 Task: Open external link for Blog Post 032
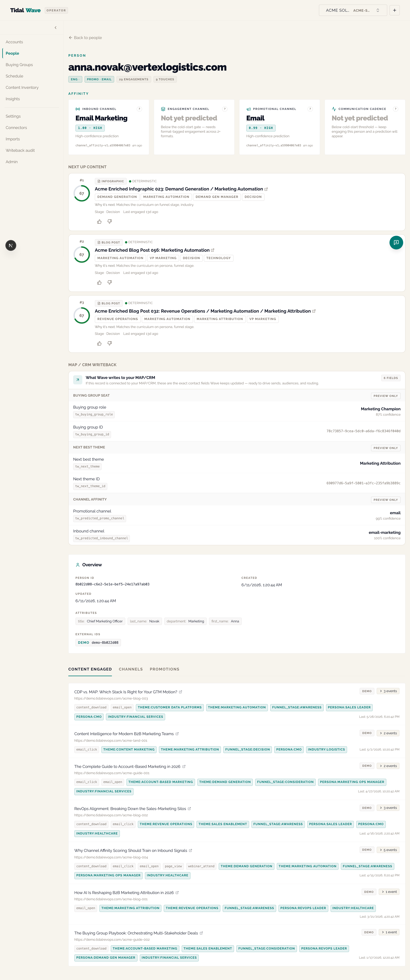[314, 311]
